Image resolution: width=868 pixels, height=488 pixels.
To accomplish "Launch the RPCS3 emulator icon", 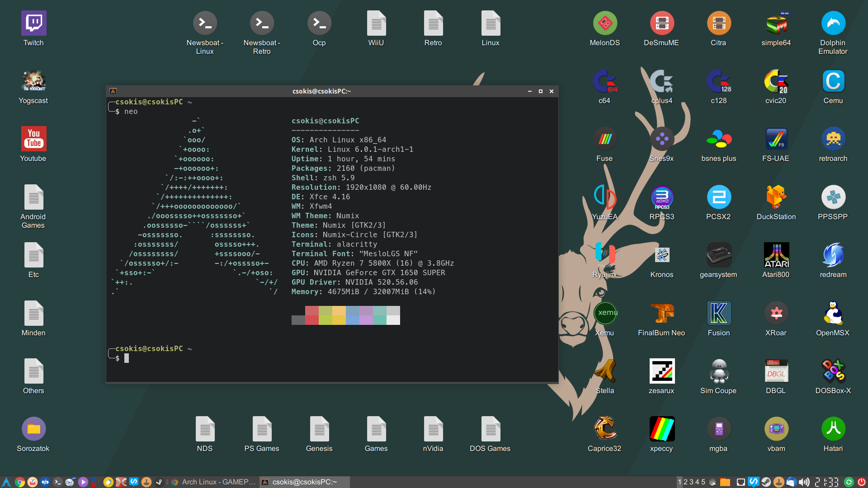I will coord(662,197).
